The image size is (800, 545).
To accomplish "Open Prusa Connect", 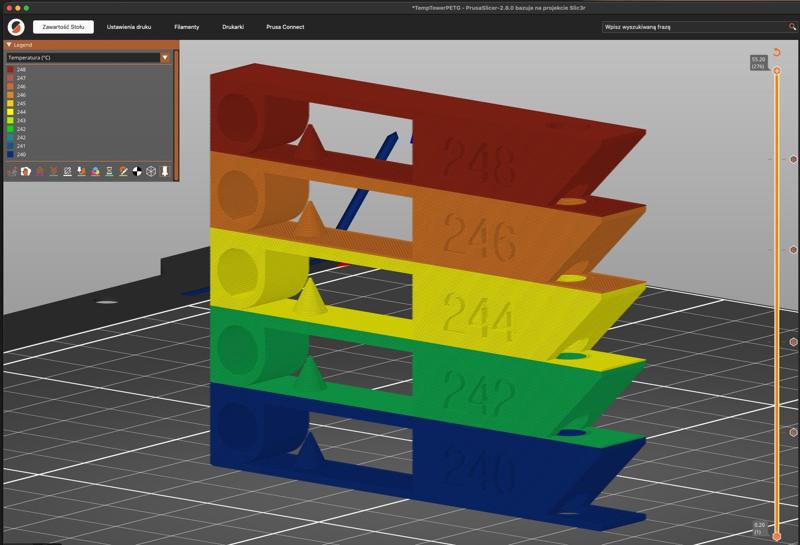I will [285, 27].
